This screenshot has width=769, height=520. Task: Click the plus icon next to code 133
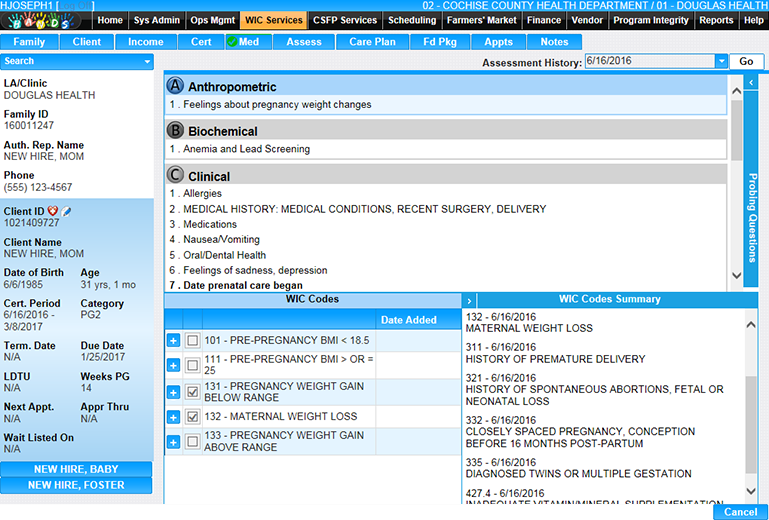173,441
